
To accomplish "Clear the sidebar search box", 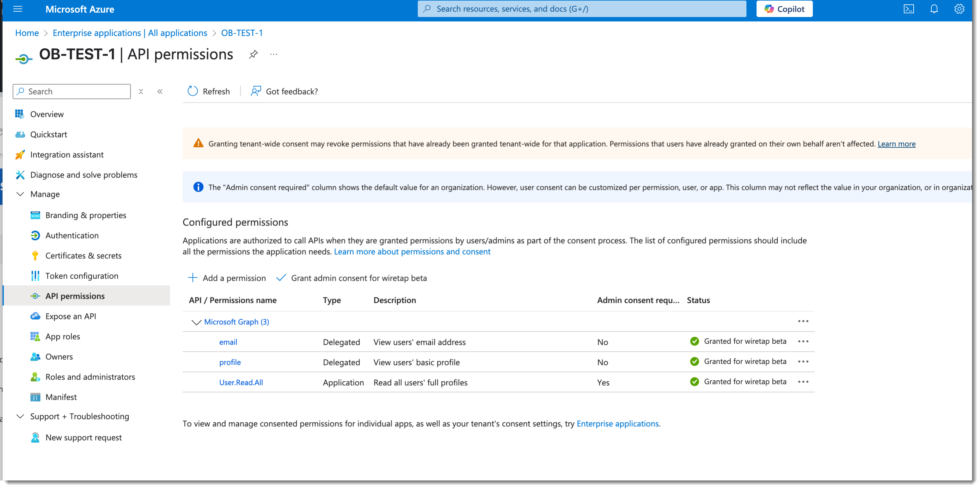I will [141, 91].
